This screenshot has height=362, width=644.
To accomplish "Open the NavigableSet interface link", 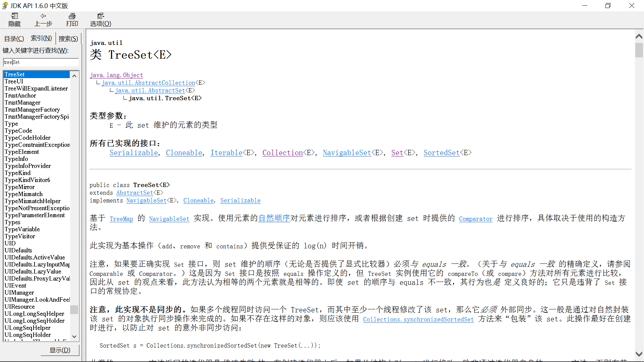I will tap(347, 153).
